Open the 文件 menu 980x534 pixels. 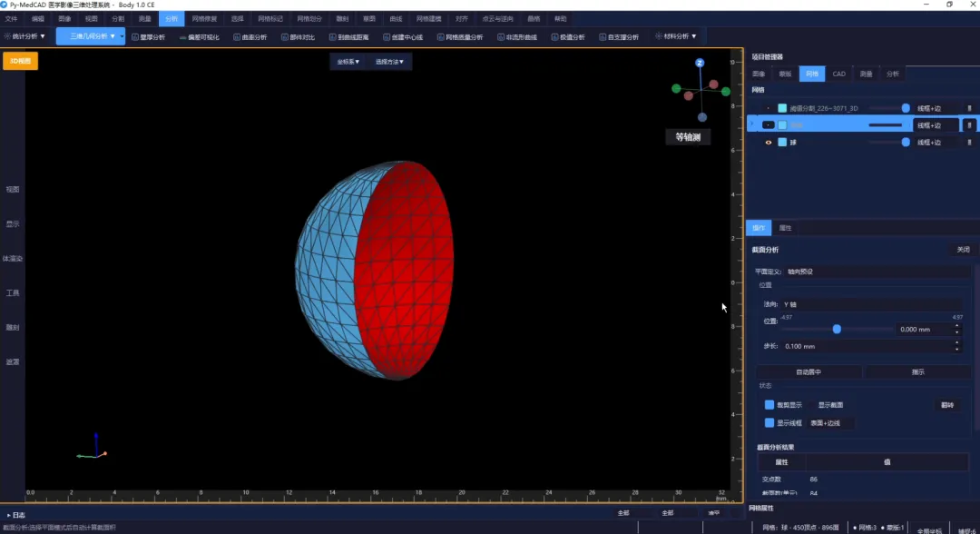[11, 19]
